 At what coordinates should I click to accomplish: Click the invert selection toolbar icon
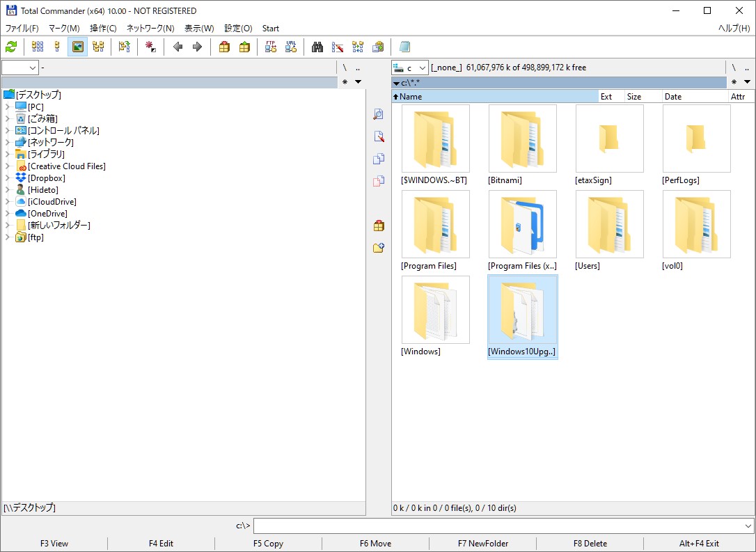(x=125, y=47)
